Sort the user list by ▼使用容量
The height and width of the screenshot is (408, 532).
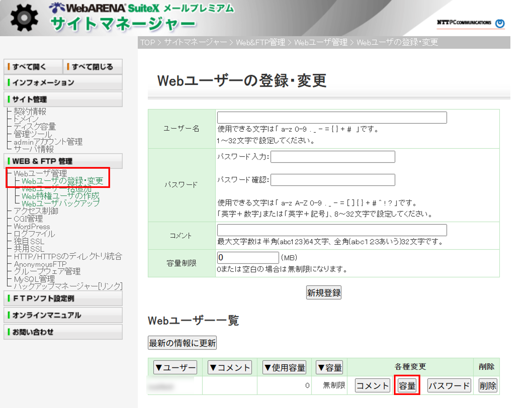coord(284,367)
